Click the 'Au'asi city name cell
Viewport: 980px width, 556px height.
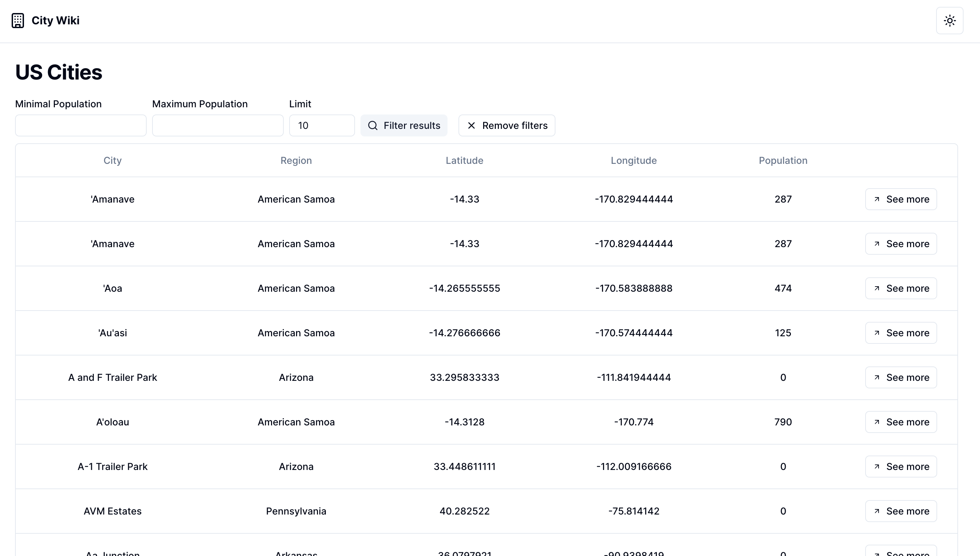pos(113,333)
